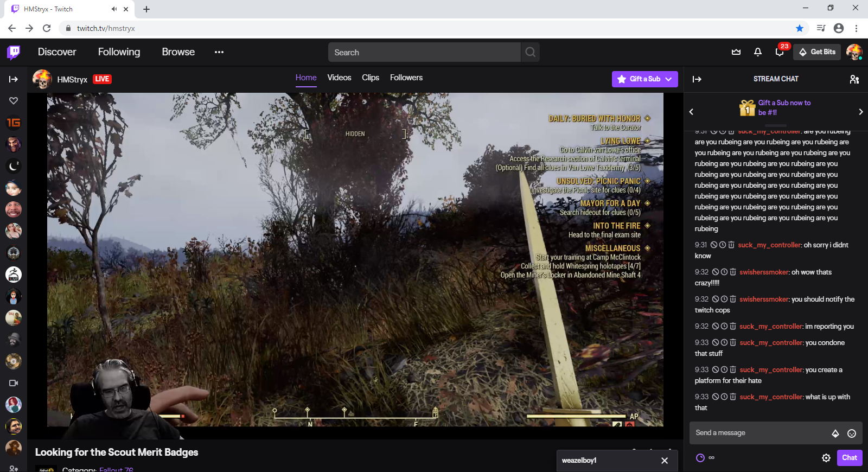Switch to the Followers tab

point(406,78)
